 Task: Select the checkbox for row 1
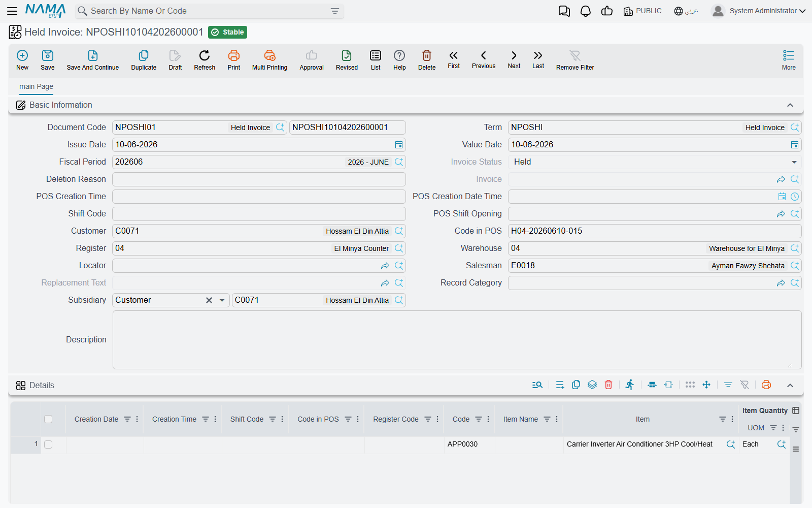pyautogui.click(x=48, y=444)
